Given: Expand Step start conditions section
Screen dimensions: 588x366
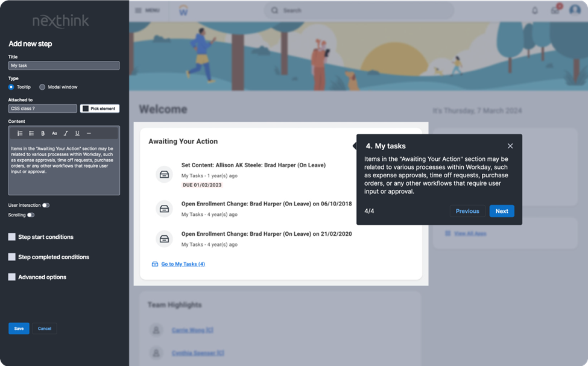Looking at the screenshot, I should point(12,237).
